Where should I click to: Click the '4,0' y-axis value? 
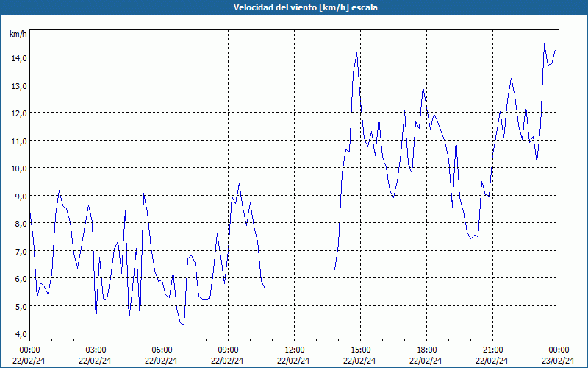(x=21, y=334)
